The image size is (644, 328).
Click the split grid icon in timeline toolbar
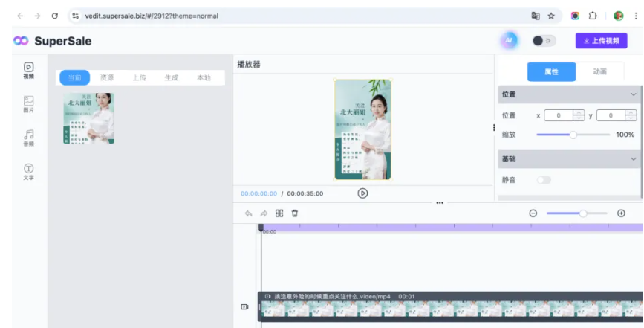coord(279,213)
